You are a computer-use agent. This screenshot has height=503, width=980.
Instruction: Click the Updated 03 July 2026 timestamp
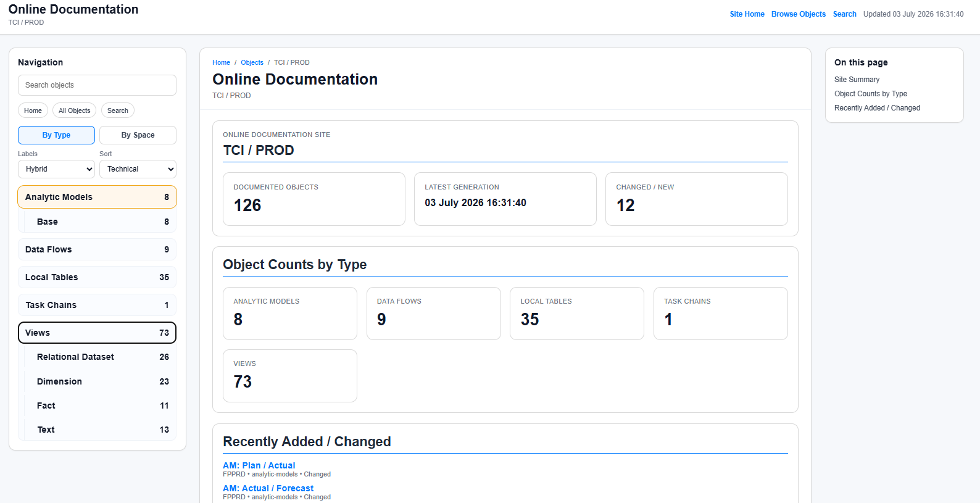[913, 14]
